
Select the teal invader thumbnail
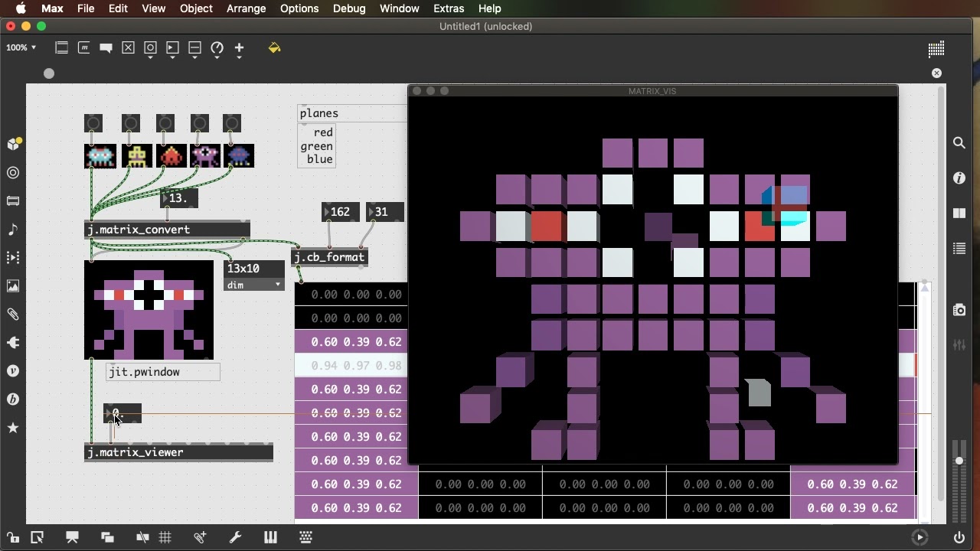pos(100,156)
